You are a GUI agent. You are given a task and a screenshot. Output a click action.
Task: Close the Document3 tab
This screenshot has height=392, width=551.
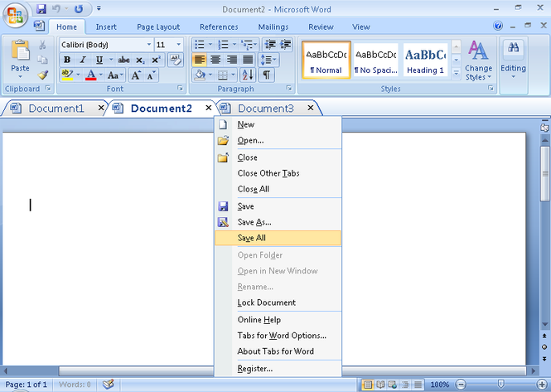311,108
